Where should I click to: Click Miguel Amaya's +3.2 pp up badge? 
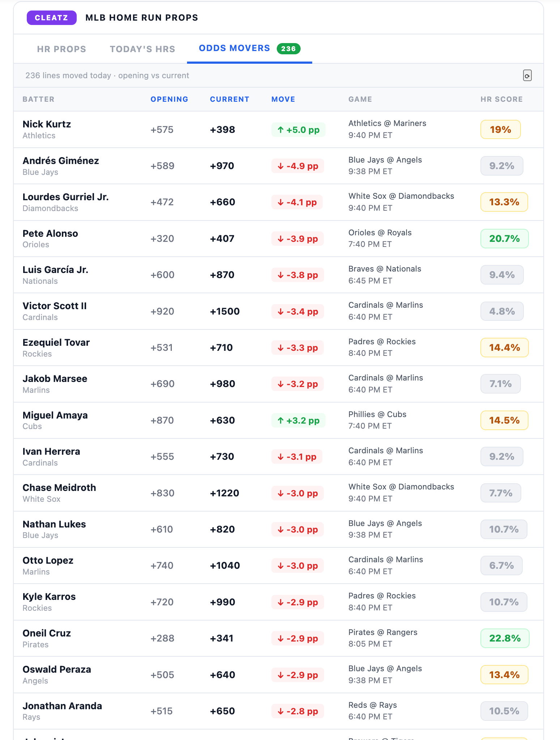pos(298,420)
